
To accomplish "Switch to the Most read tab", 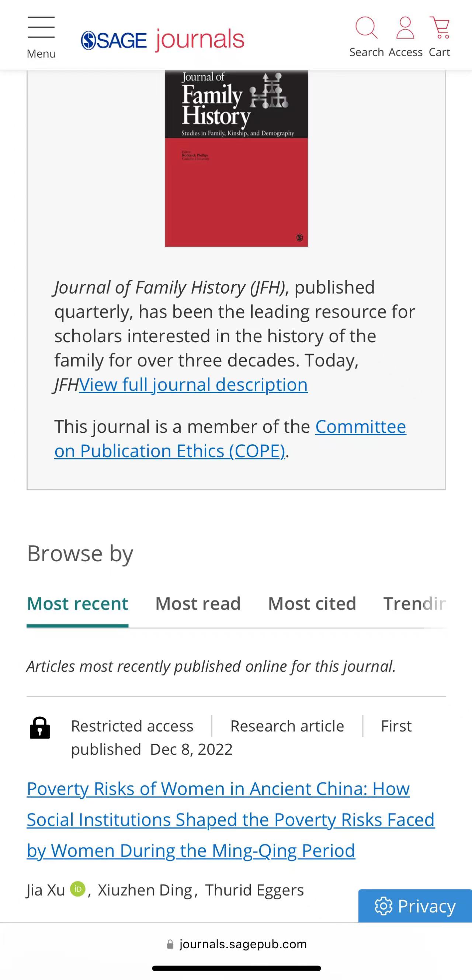I will click(x=198, y=603).
